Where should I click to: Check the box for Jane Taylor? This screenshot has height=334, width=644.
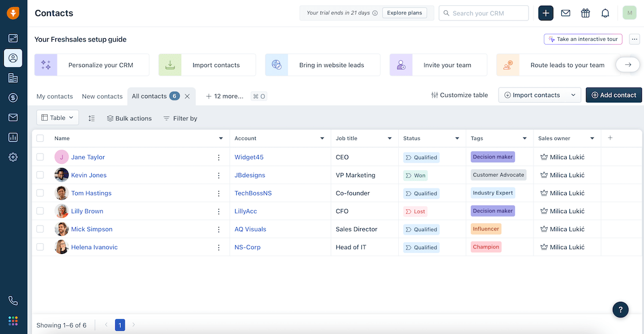click(x=40, y=157)
